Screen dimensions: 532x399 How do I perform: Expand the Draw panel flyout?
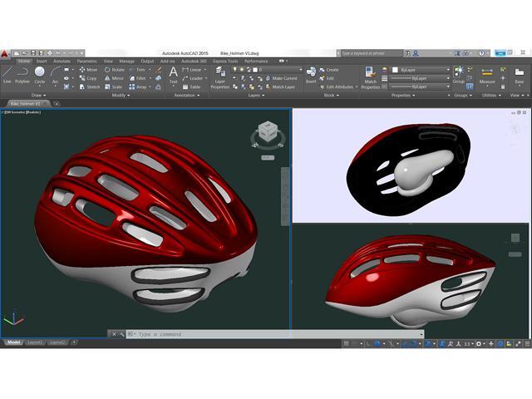(x=35, y=95)
